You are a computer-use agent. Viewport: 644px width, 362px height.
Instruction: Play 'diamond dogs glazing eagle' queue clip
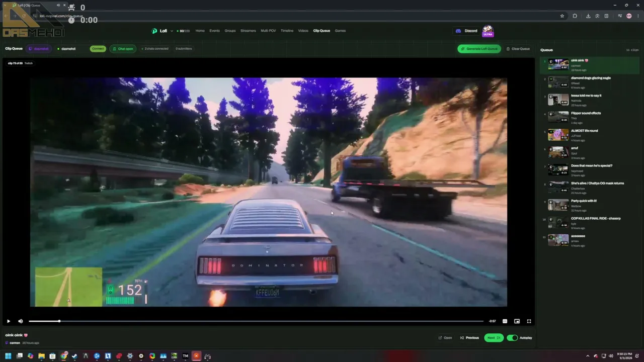pos(590,81)
